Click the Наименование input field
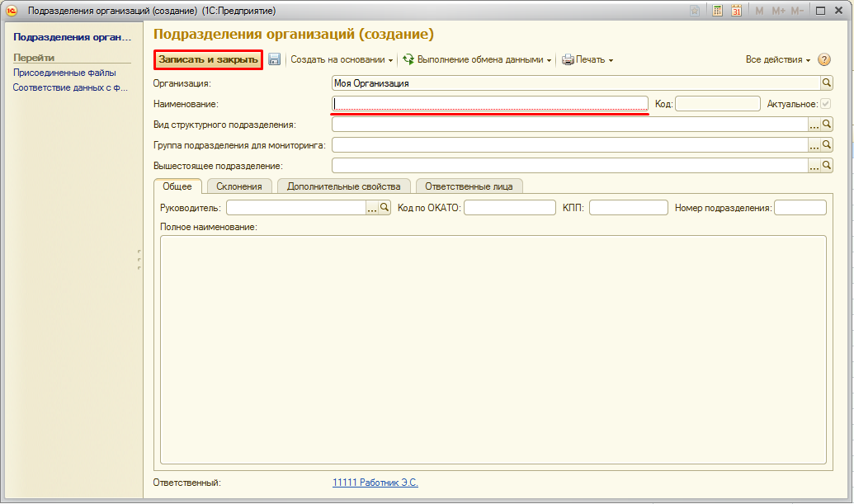The height and width of the screenshot is (504, 854). [x=490, y=104]
